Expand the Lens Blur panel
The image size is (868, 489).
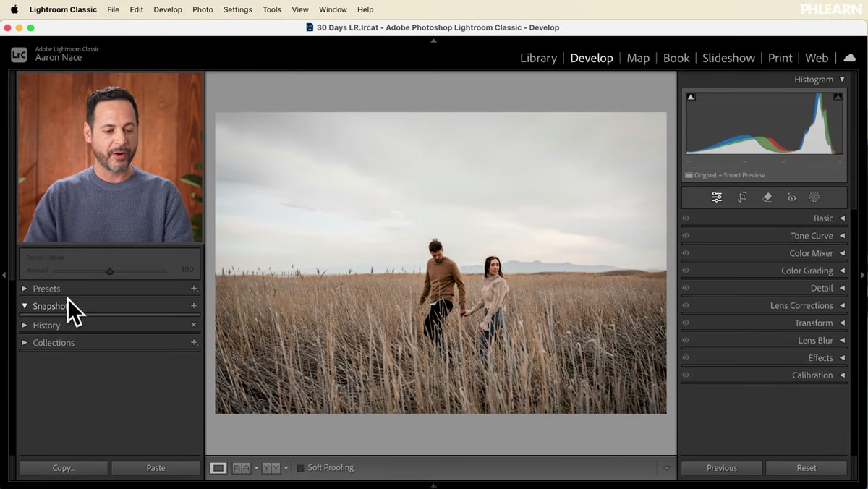pos(842,340)
